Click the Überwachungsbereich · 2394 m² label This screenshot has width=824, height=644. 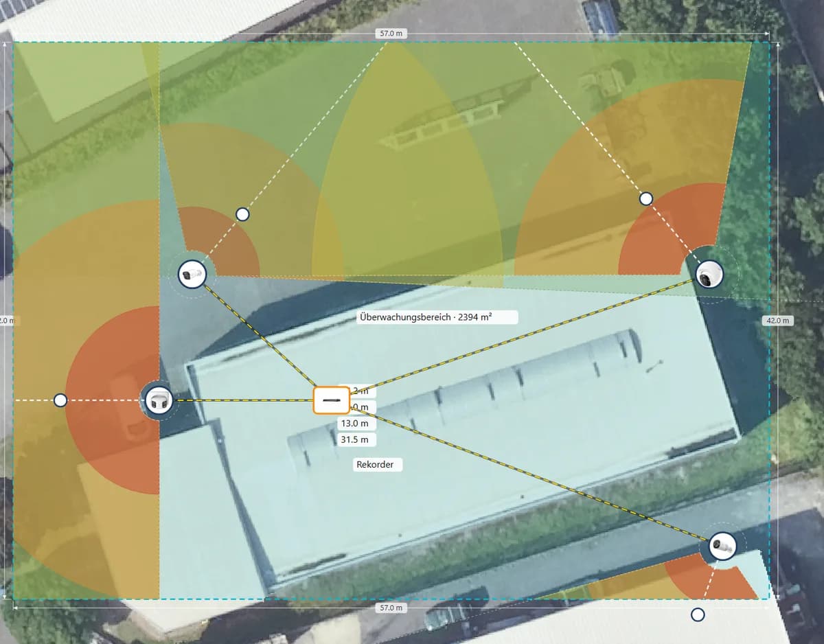tap(437, 317)
